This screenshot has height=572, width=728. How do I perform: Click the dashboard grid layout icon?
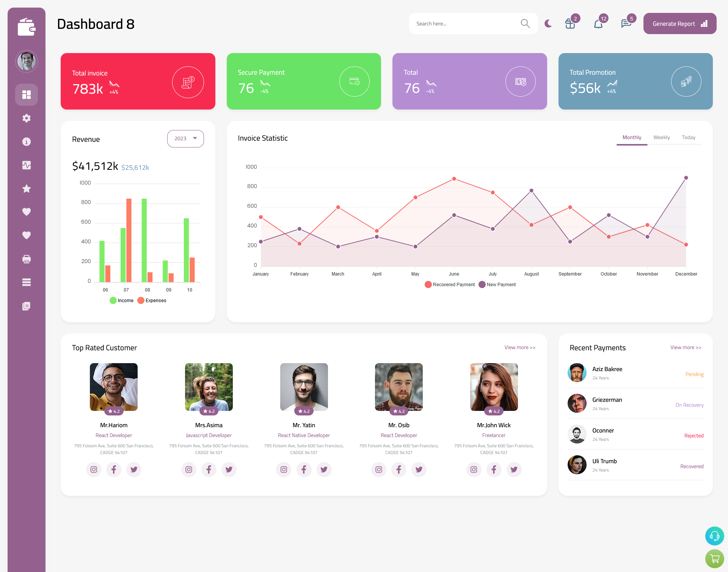pyautogui.click(x=27, y=94)
